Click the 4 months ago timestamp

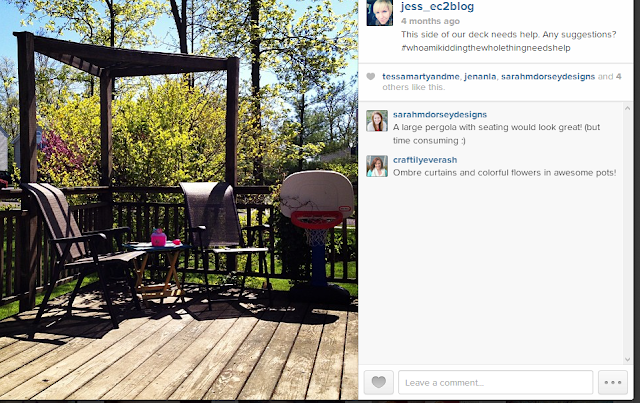[x=430, y=21]
